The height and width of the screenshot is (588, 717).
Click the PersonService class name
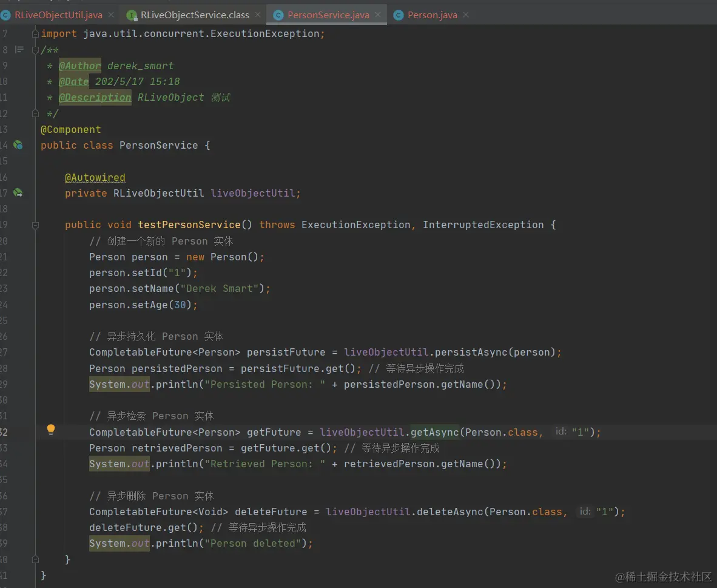pos(159,146)
